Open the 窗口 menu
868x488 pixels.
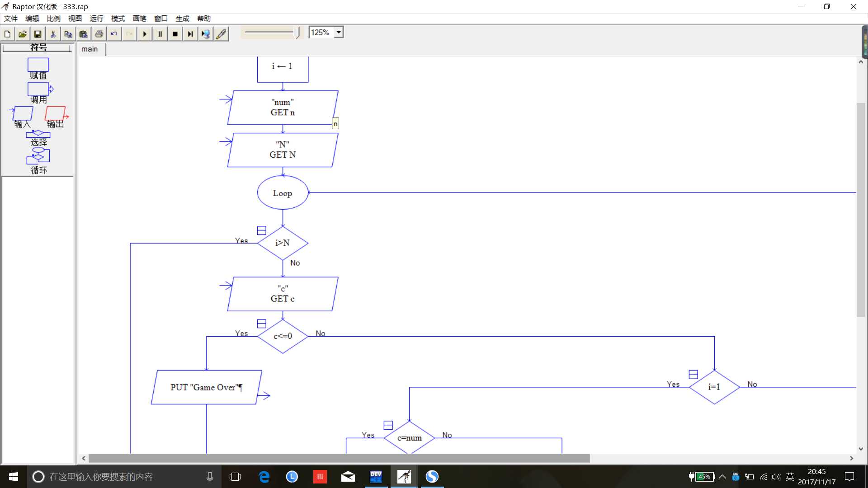click(161, 19)
